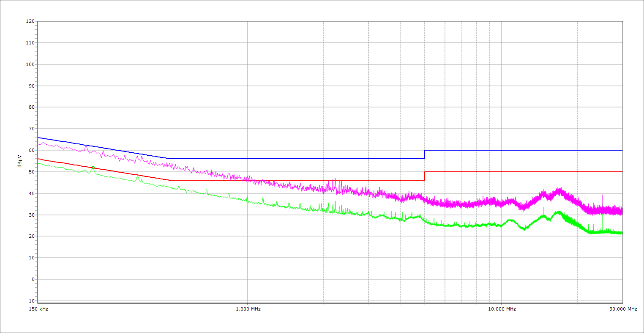Screen dimensions: 644x333
Task: Select the 10.000 MHz x-axis label
Action: coord(502,309)
